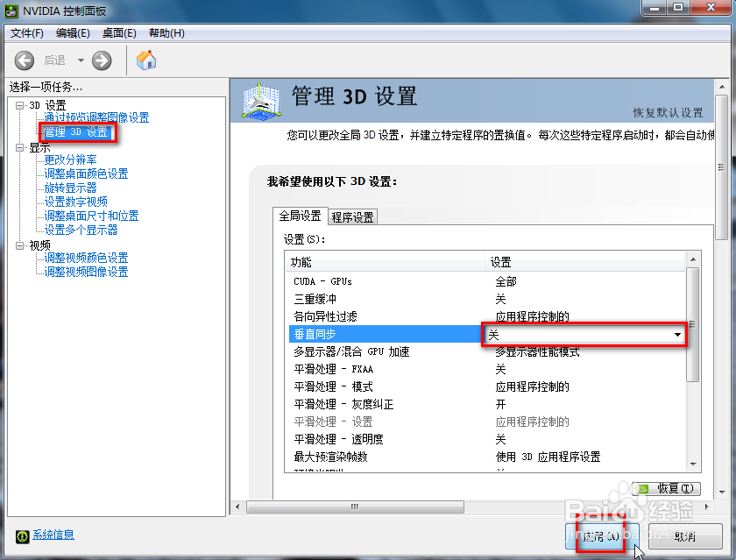Open the 系统信息 link
Viewport: 736px width, 560px height.
click(53, 535)
